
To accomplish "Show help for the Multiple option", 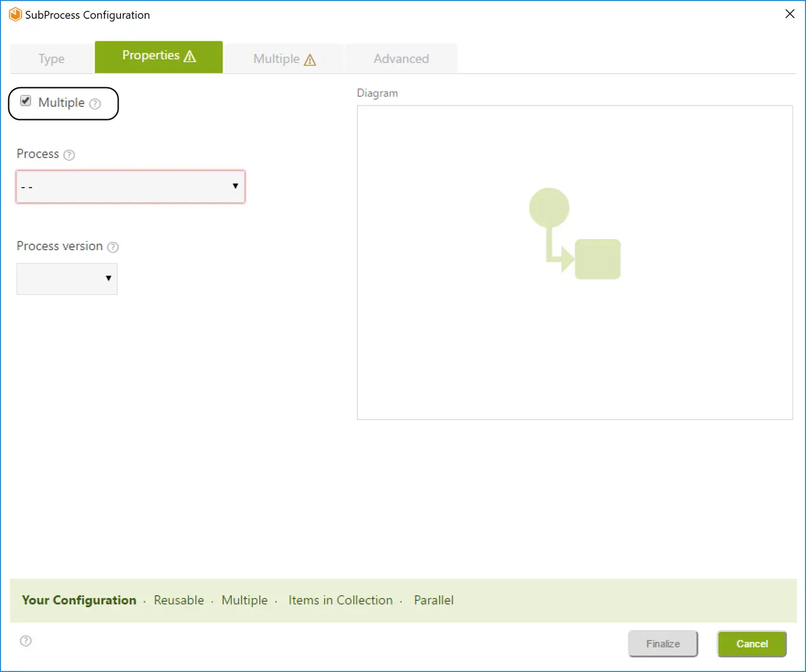I will pos(95,104).
